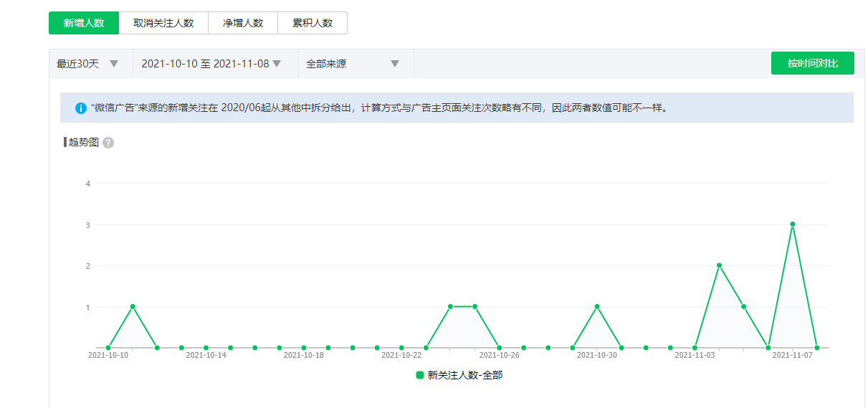Click the 按时间对比 button
The image size is (868, 408).
(812, 63)
